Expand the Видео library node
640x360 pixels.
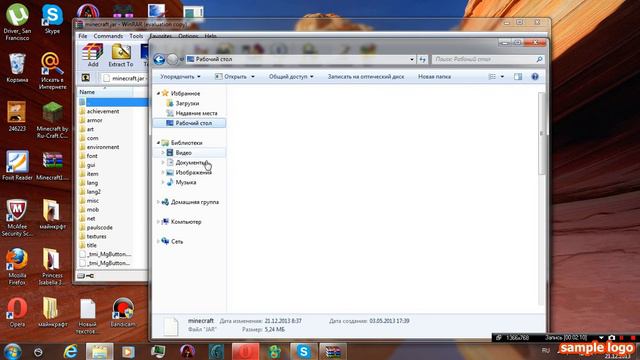pyautogui.click(x=163, y=153)
